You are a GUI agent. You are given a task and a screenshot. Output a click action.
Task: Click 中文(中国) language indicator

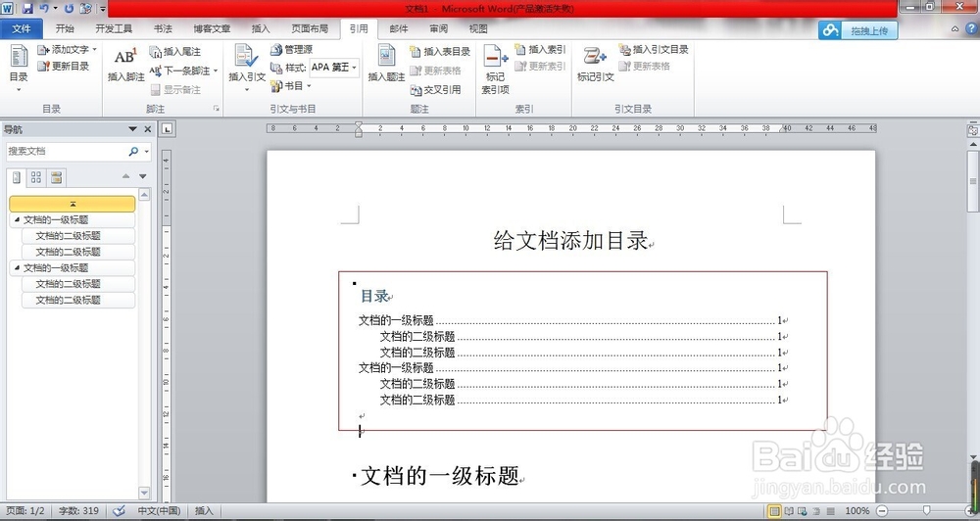tap(159, 511)
